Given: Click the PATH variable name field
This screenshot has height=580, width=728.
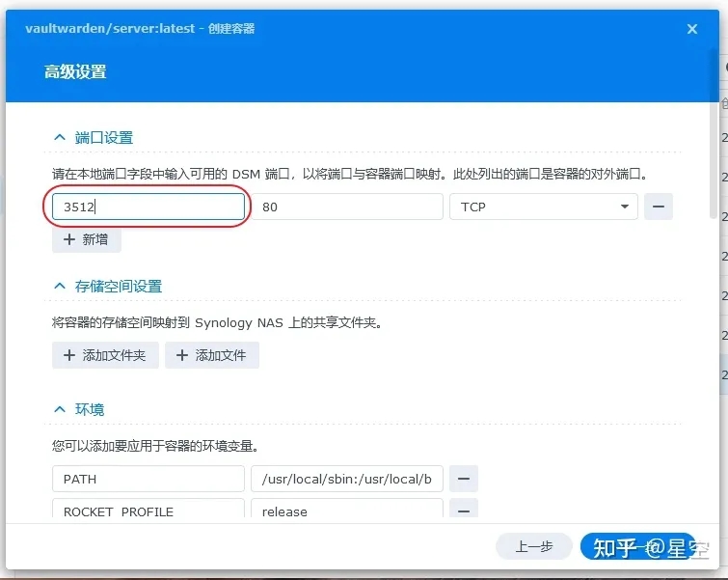Looking at the screenshot, I should [x=148, y=479].
